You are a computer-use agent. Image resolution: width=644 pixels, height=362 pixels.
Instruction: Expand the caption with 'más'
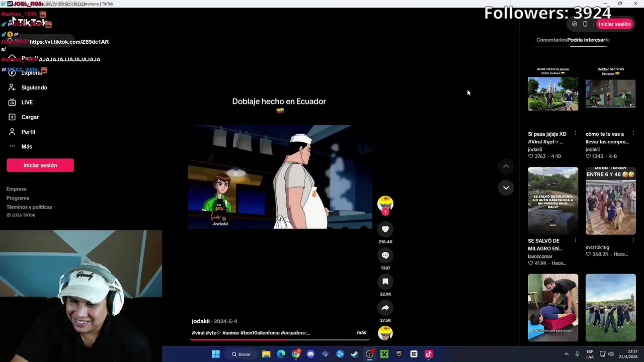tap(361, 333)
